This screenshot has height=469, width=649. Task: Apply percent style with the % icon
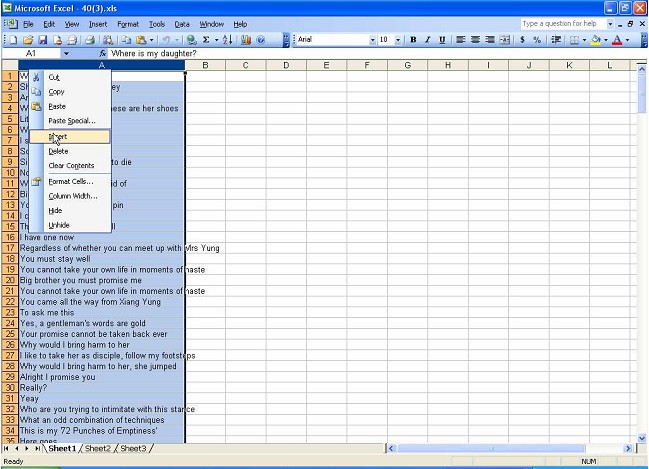537,40
